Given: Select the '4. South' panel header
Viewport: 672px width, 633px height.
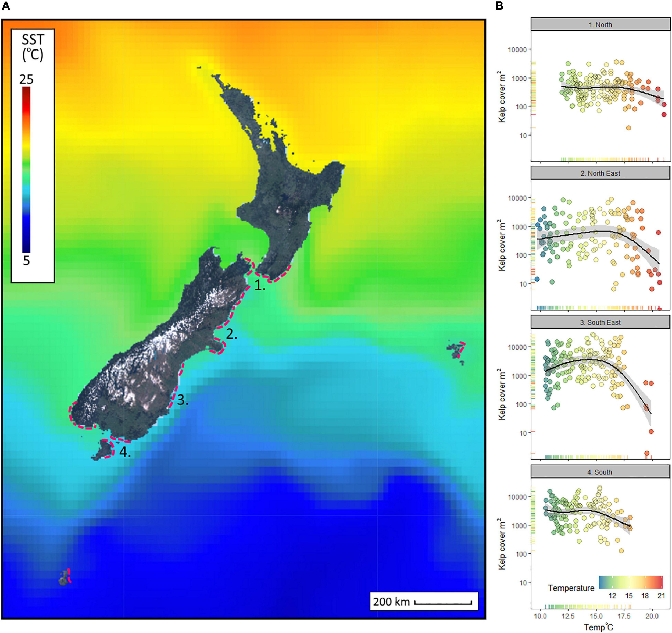Looking at the screenshot, I should click(x=600, y=472).
